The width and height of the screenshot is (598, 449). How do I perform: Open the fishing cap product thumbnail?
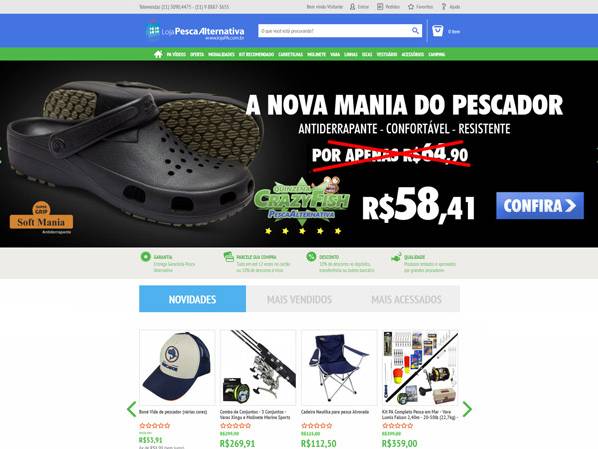[177, 367]
